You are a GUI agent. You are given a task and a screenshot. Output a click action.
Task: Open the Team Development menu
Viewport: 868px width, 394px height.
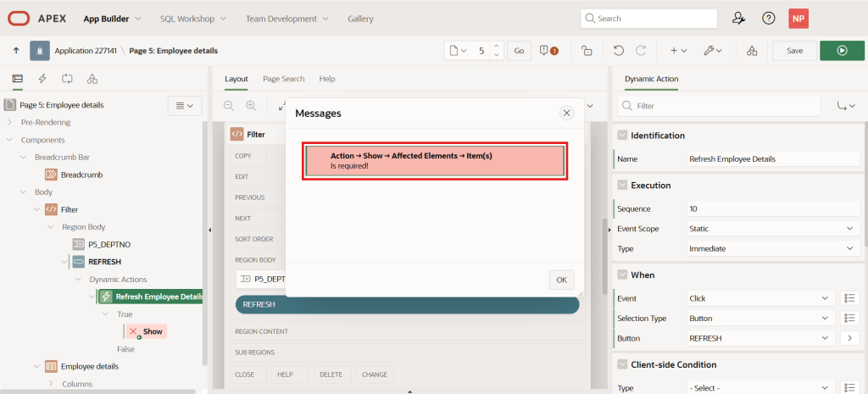coord(287,19)
